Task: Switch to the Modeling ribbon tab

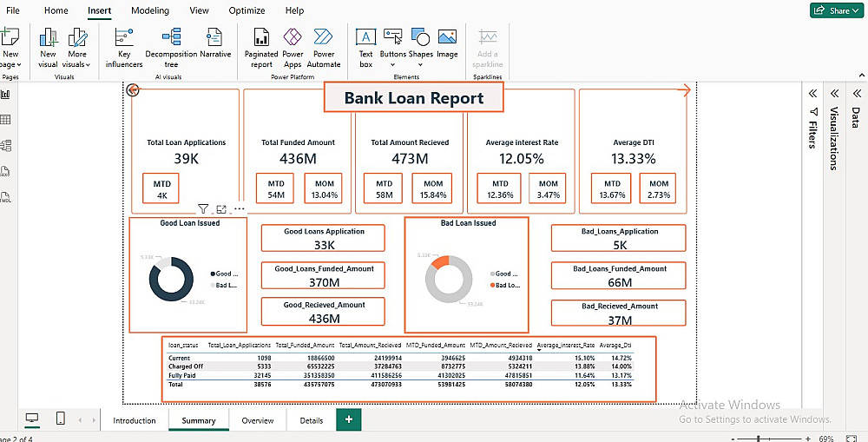Action: point(150,10)
